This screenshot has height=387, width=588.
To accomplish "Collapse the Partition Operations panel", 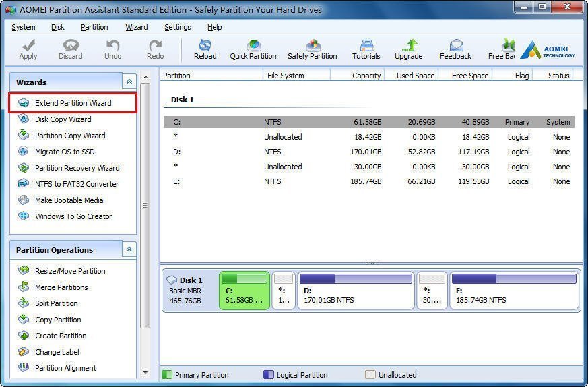I will [x=129, y=249].
